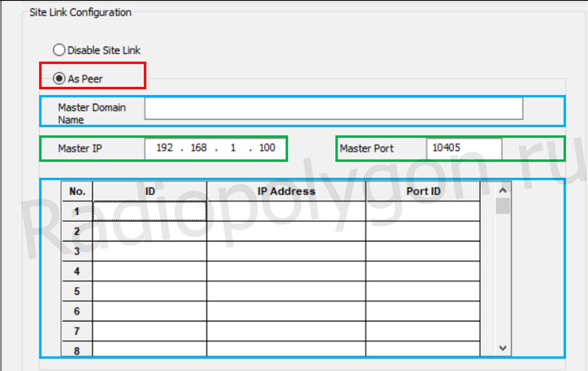
Task: Click row number 5 header in table
Action: tap(77, 291)
